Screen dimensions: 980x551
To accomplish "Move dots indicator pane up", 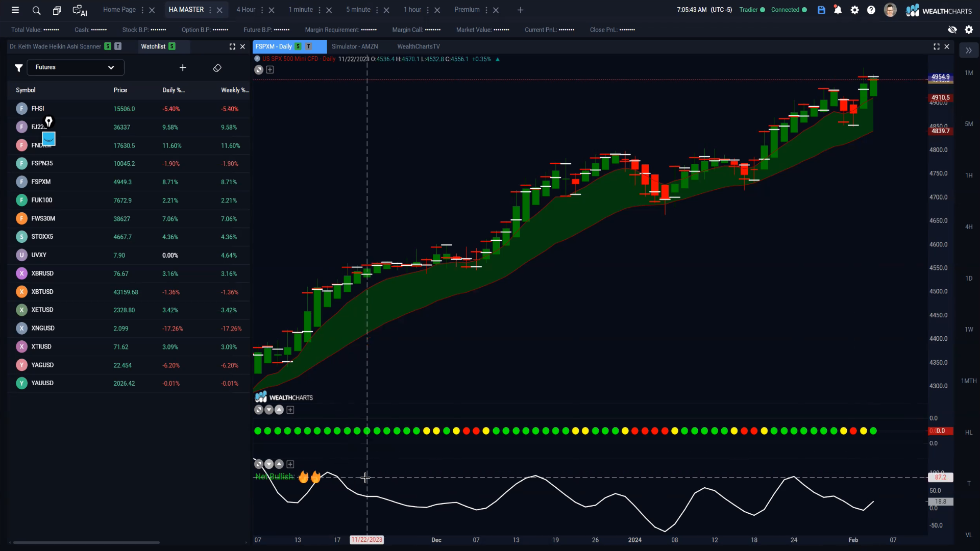I will coord(279,410).
